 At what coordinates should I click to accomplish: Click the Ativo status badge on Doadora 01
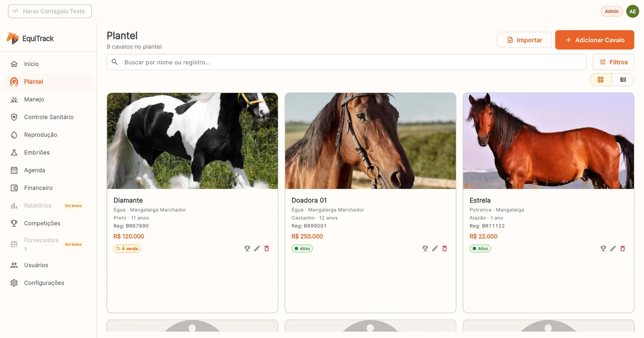click(x=302, y=249)
